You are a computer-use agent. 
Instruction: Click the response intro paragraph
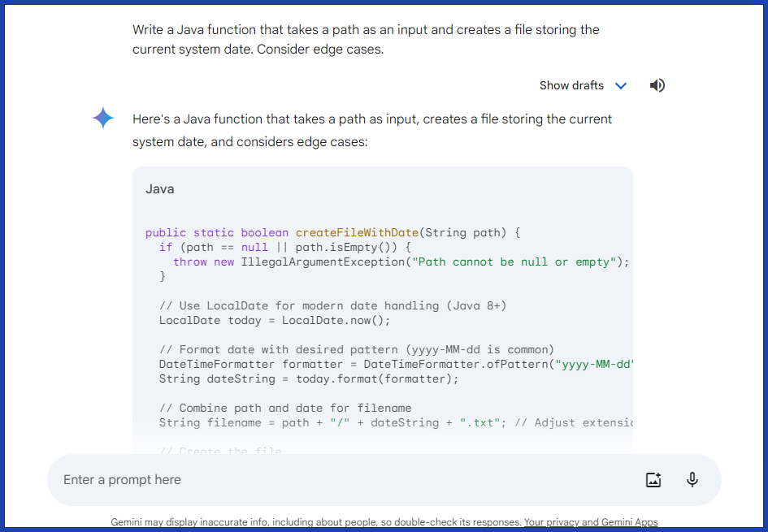tap(372, 130)
